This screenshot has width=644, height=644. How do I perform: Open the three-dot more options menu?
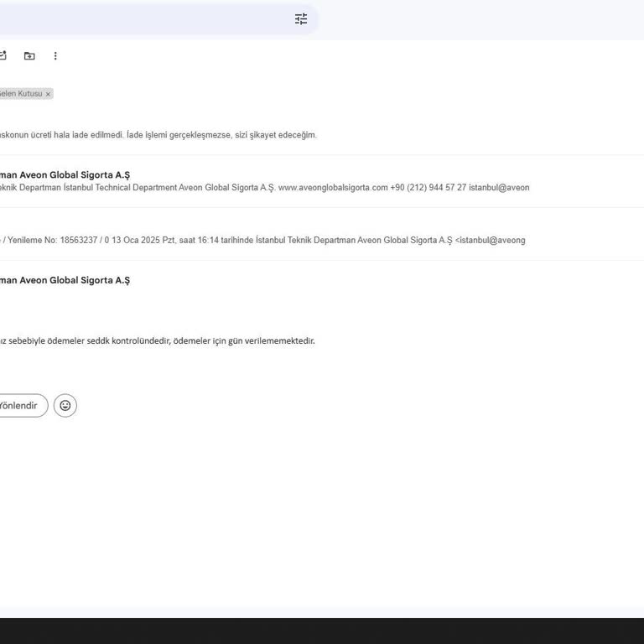(55, 56)
